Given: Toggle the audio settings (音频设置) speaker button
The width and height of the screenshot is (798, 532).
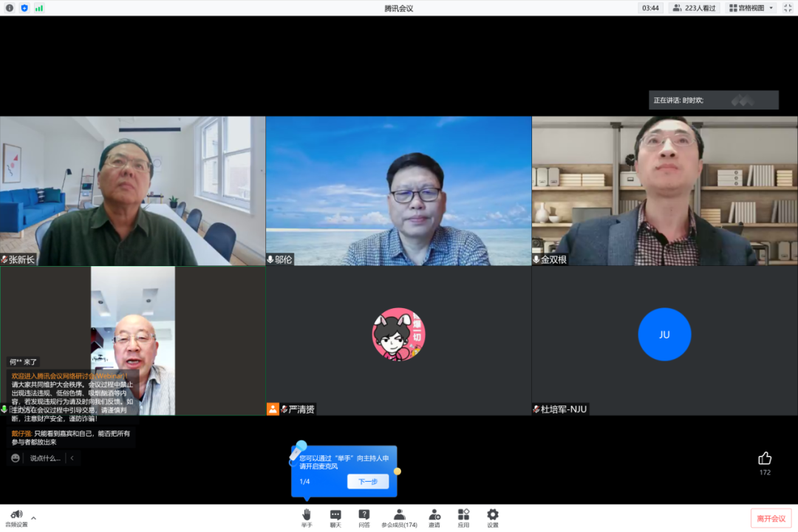Looking at the screenshot, I should click(x=16, y=514).
